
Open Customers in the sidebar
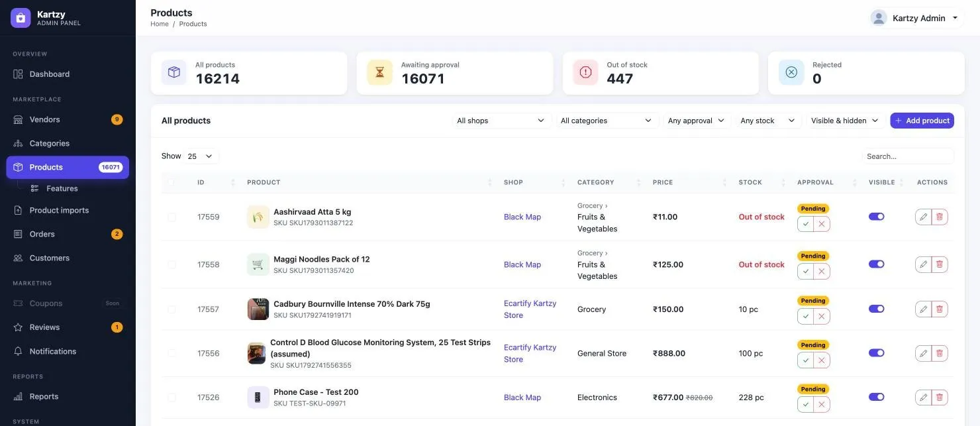click(68, 258)
